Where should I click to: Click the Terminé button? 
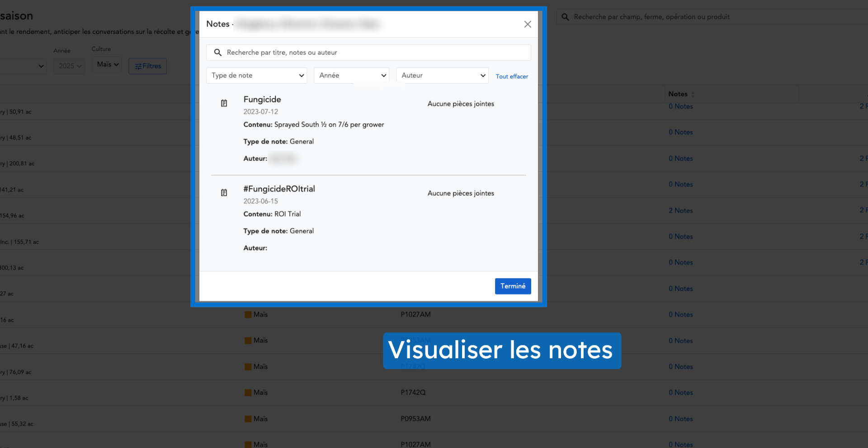(x=513, y=286)
